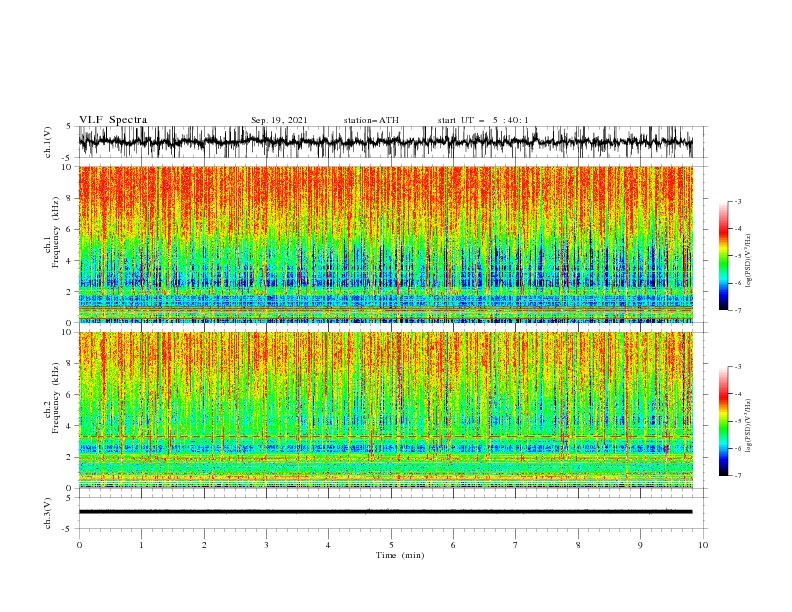The image size is (792, 612).
Task: Click the "-7" tick on lower colorbar
Action: click(x=738, y=476)
